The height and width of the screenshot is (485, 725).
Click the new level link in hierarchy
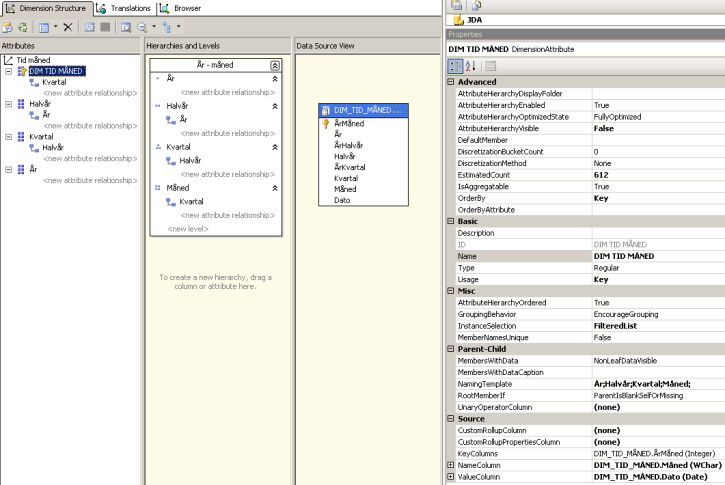188,229
